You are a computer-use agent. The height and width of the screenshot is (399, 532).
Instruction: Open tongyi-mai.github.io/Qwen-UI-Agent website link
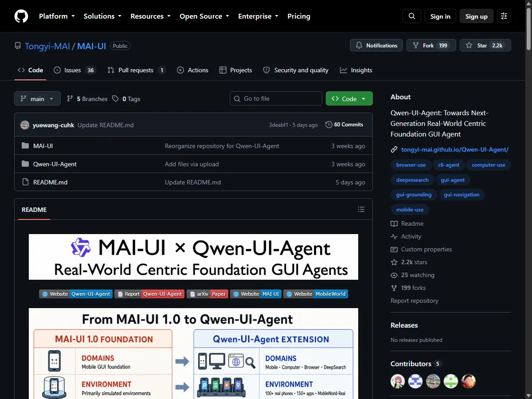[455, 149]
